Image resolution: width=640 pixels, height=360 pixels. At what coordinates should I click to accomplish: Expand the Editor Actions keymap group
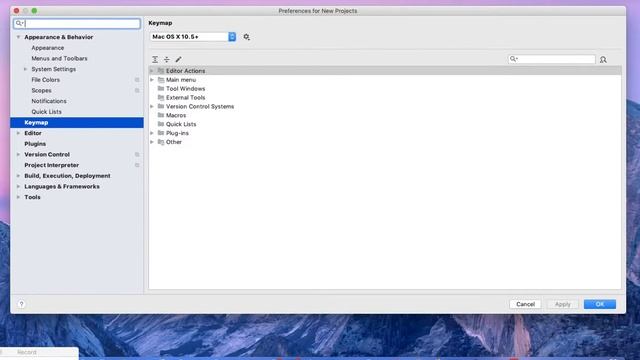[152, 71]
